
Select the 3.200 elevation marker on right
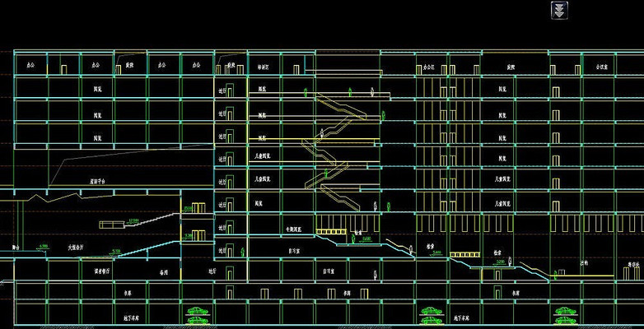click(501, 262)
